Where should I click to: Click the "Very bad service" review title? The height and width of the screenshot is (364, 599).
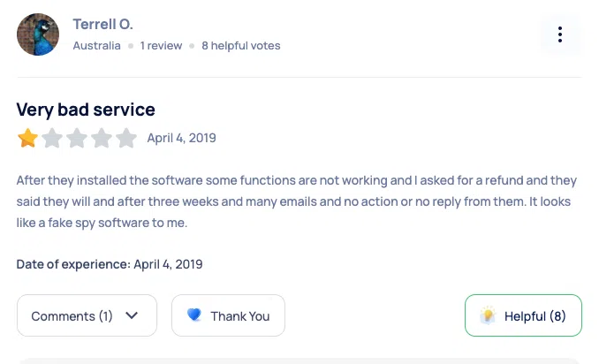click(x=86, y=110)
